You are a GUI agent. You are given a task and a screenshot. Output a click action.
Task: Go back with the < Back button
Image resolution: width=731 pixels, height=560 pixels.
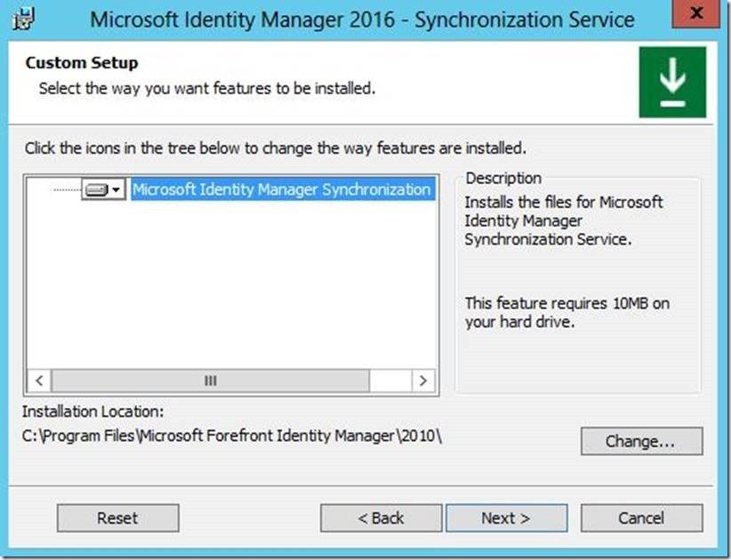381,517
